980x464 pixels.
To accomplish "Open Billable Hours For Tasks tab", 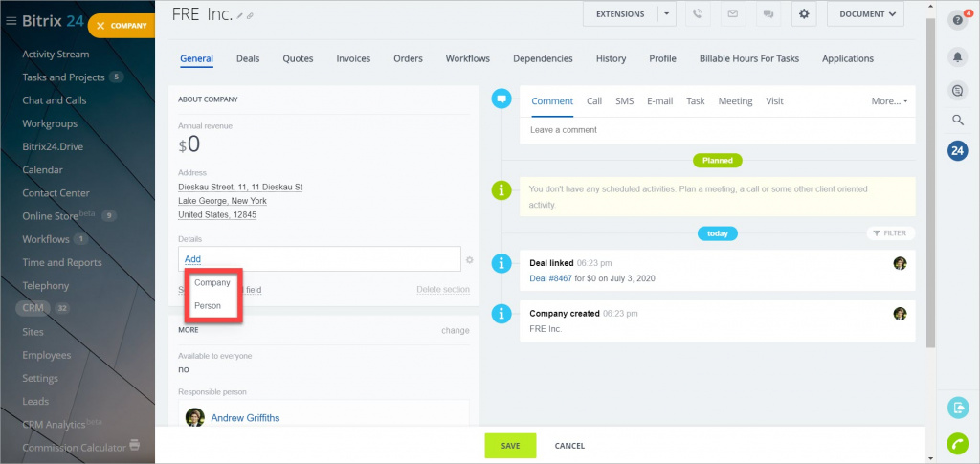I will point(748,58).
